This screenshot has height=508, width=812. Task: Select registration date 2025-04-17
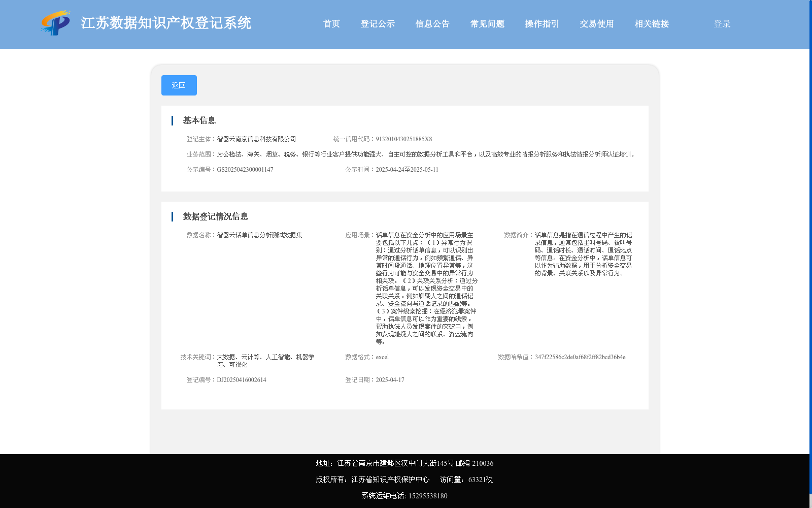click(390, 380)
